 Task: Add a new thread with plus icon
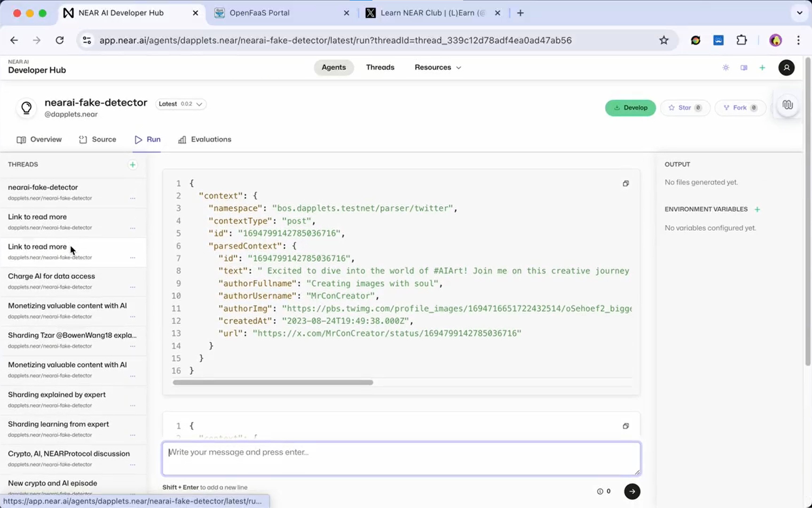[133, 165]
